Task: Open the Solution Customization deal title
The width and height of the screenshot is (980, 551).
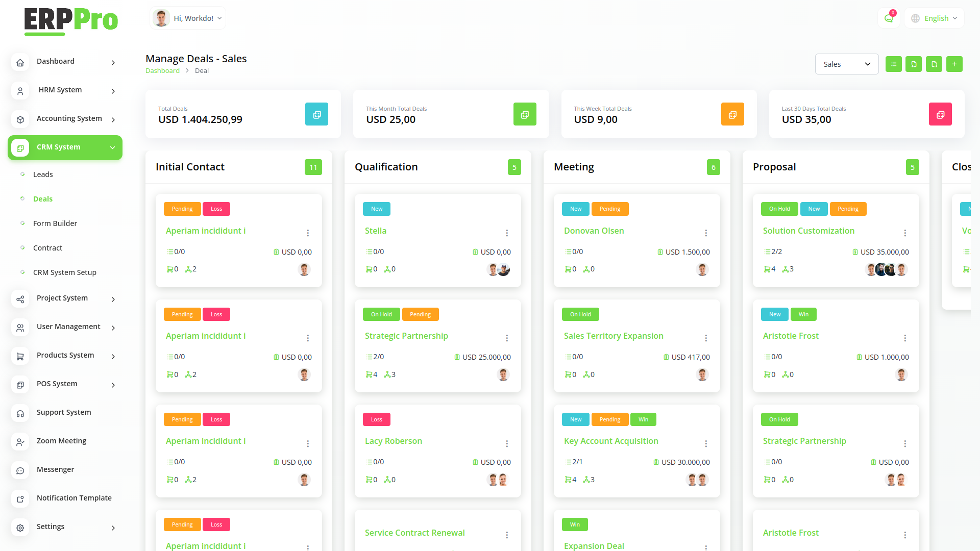Action: pos(808,231)
